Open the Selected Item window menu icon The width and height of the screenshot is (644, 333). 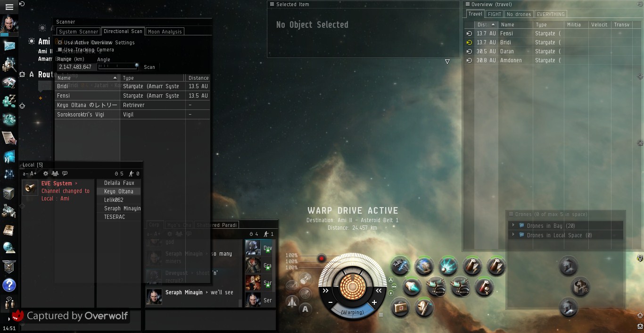pos(272,4)
